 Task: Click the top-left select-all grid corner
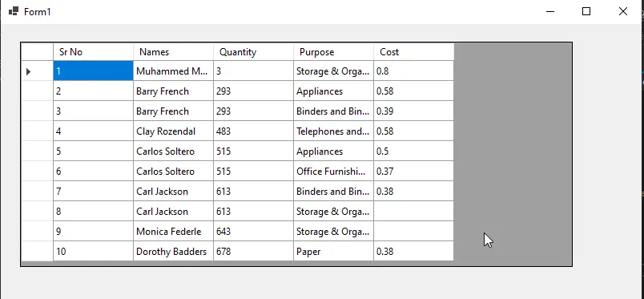coord(37,52)
